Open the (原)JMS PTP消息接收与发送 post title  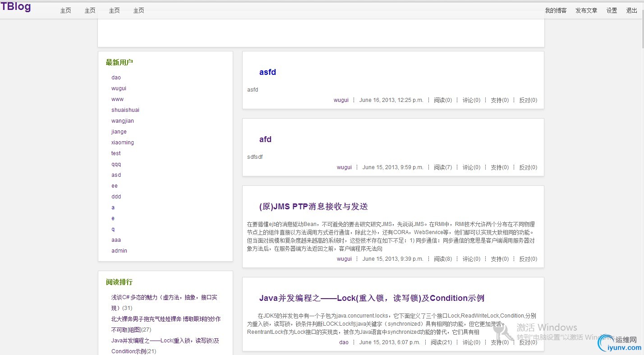pyautogui.click(x=313, y=207)
